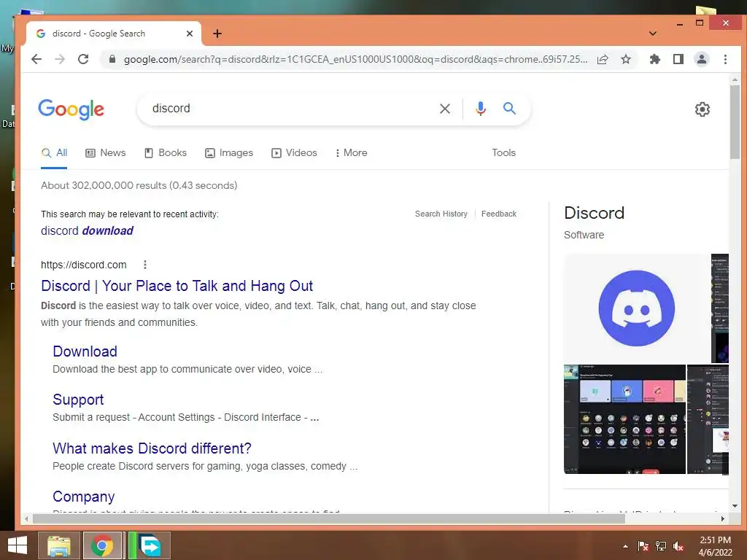The height and width of the screenshot is (560, 747).
Task: Click the Feedback link
Action: tap(499, 214)
